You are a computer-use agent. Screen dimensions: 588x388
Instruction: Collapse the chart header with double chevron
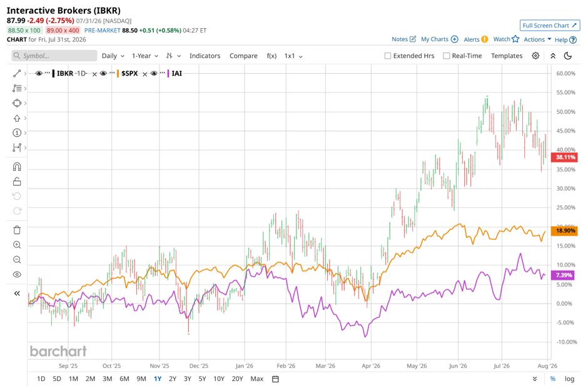tap(553, 56)
